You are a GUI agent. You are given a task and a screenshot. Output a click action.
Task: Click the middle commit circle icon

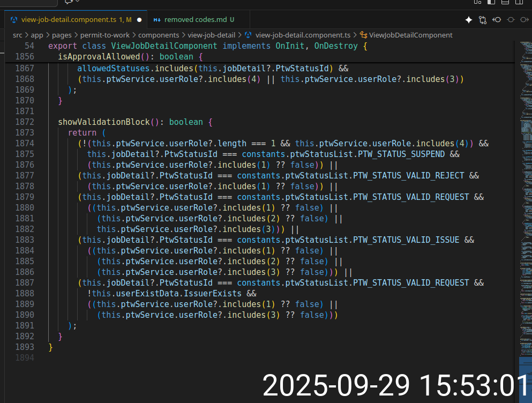pyautogui.click(x=511, y=20)
